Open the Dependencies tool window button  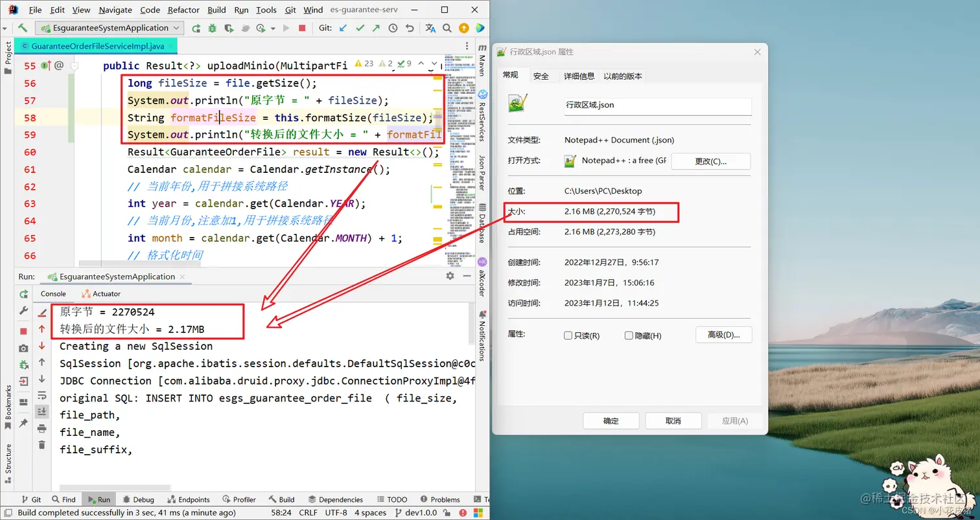click(x=336, y=499)
